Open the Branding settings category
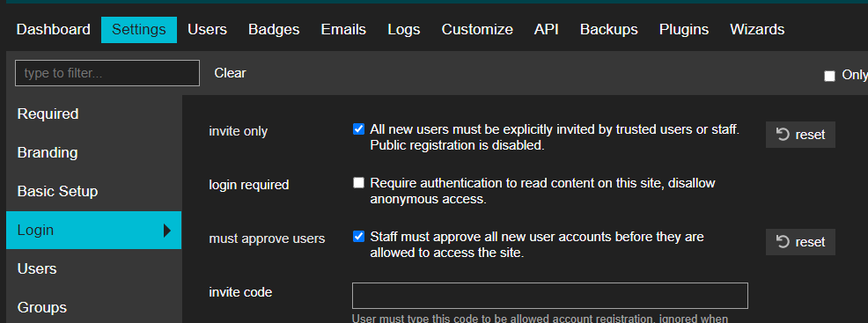Viewport: 868px width, 323px height. (94, 152)
